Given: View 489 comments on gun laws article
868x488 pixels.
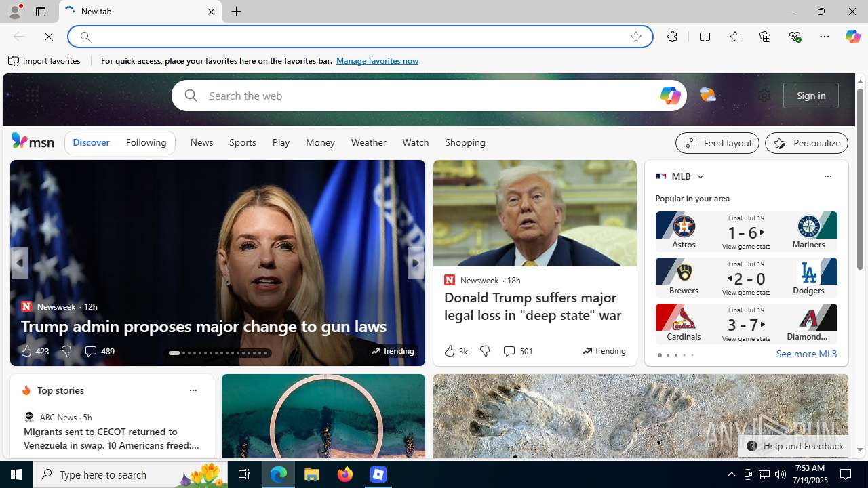Looking at the screenshot, I should [99, 351].
